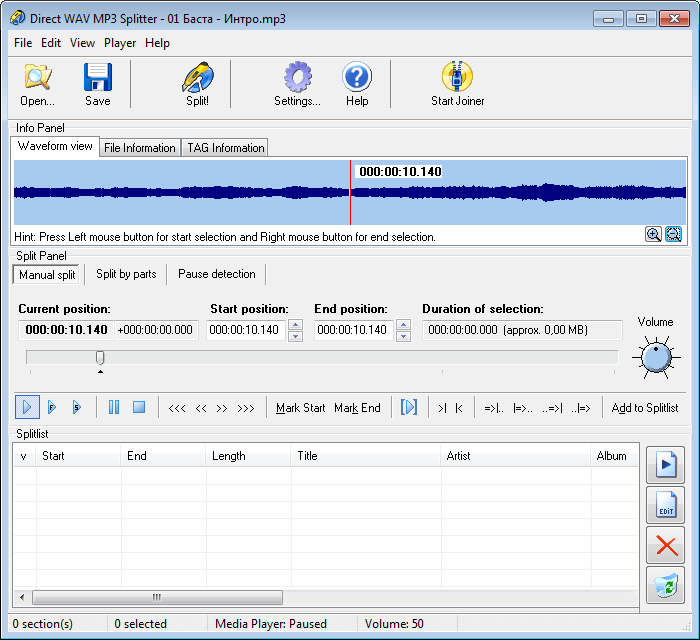
Task: Step forward with >> button
Action: pyautogui.click(x=222, y=408)
